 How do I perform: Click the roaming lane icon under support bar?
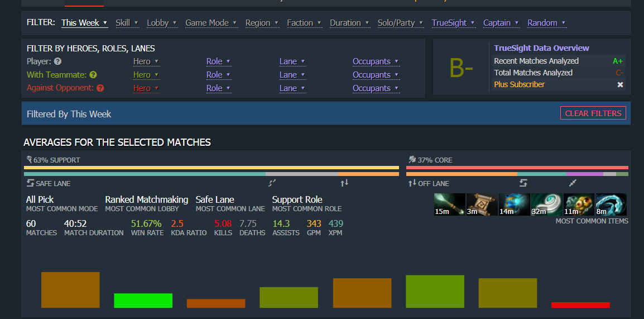pos(272,183)
